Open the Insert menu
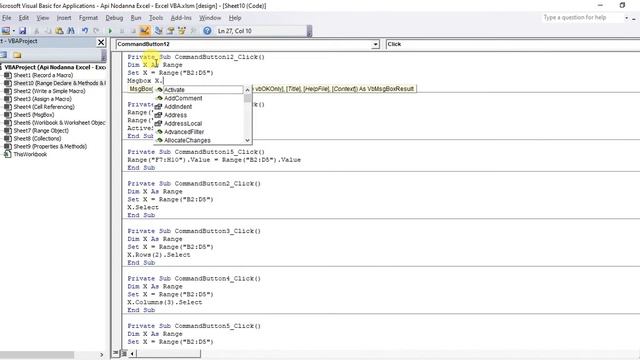This screenshot has width=640, height=360. (64, 18)
